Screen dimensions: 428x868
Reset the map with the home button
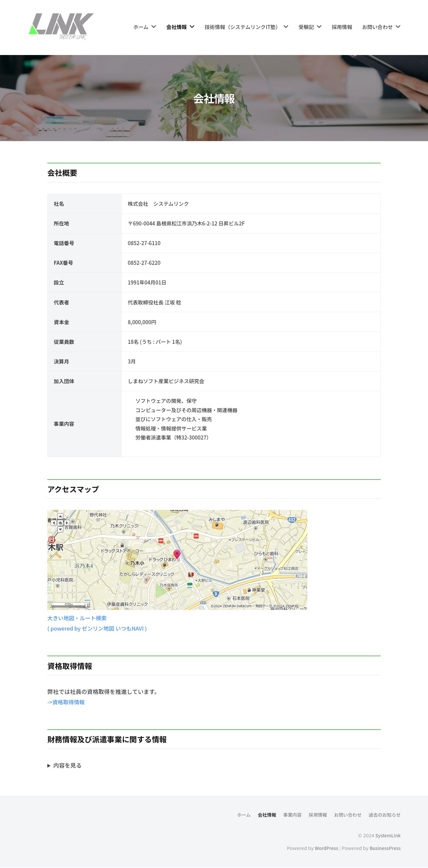click(60, 523)
